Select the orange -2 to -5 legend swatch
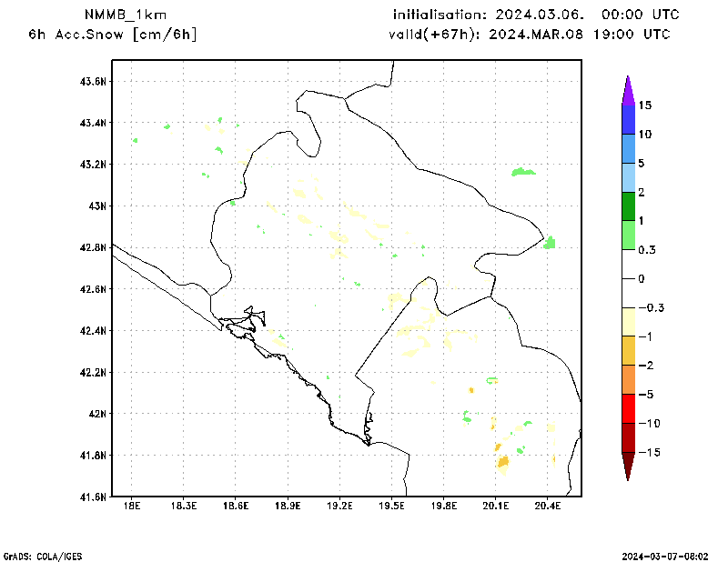The height and width of the screenshot is (562, 728). pos(628,379)
